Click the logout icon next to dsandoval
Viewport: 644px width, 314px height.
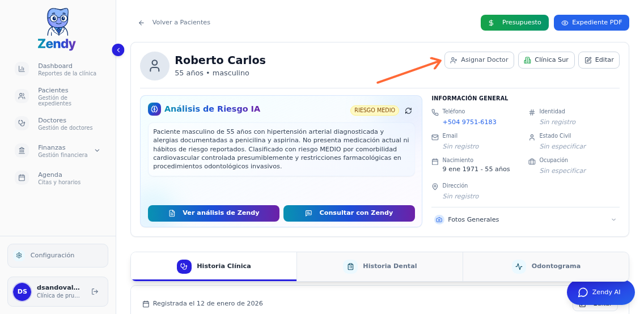95,291
